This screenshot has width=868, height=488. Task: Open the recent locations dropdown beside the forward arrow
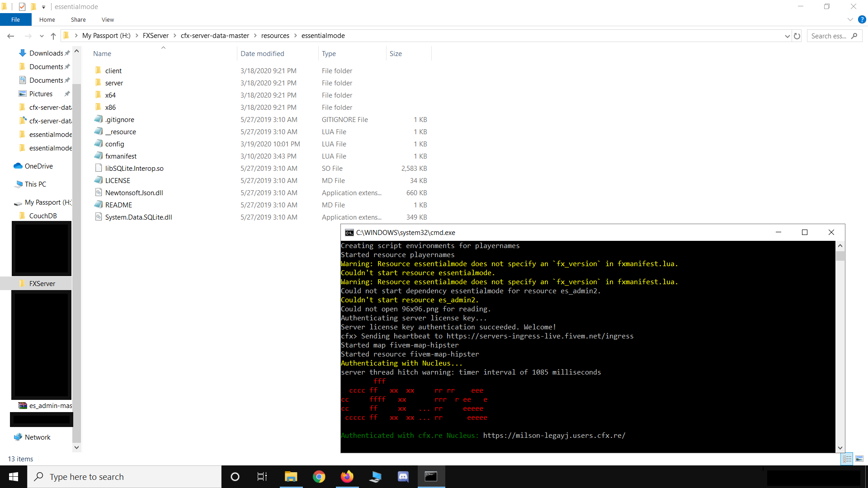coord(41,36)
